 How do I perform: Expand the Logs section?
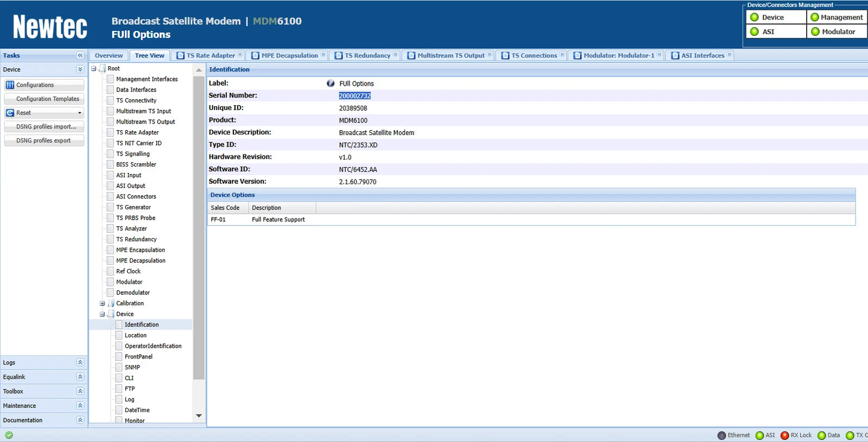click(x=80, y=362)
